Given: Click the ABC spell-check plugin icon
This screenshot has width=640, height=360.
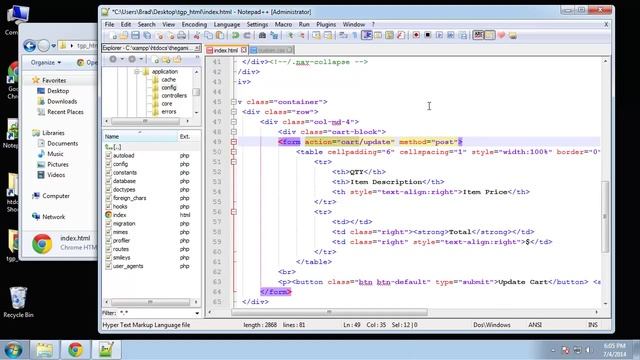Looking at the screenshot, I should click(478, 36).
